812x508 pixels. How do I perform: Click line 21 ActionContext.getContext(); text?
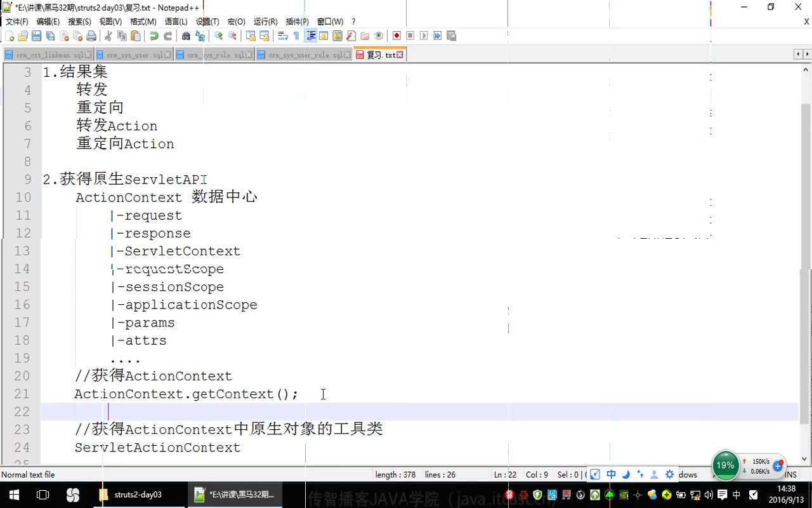(x=186, y=394)
